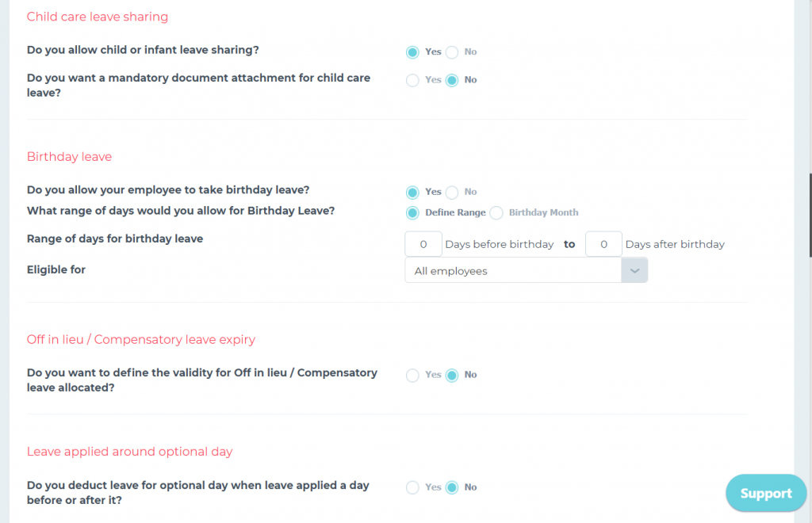Click the Days before birthday input field
The height and width of the screenshot is (523, 812).
423,243
